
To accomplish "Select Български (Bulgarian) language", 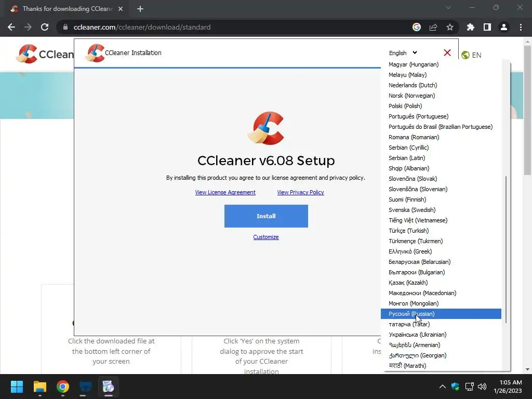I will 441,272.
